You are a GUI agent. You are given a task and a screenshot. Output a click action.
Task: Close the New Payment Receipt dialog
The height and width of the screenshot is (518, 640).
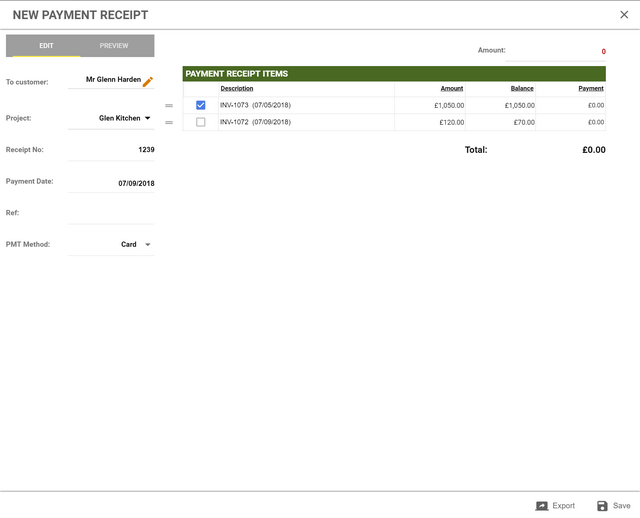point(624,15)
